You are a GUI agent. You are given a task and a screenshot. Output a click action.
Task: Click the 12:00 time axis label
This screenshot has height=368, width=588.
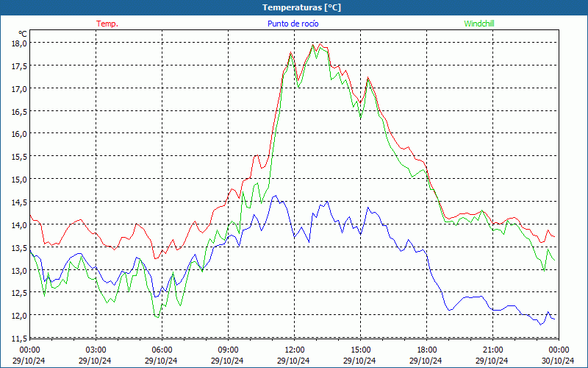click(295, 350)
